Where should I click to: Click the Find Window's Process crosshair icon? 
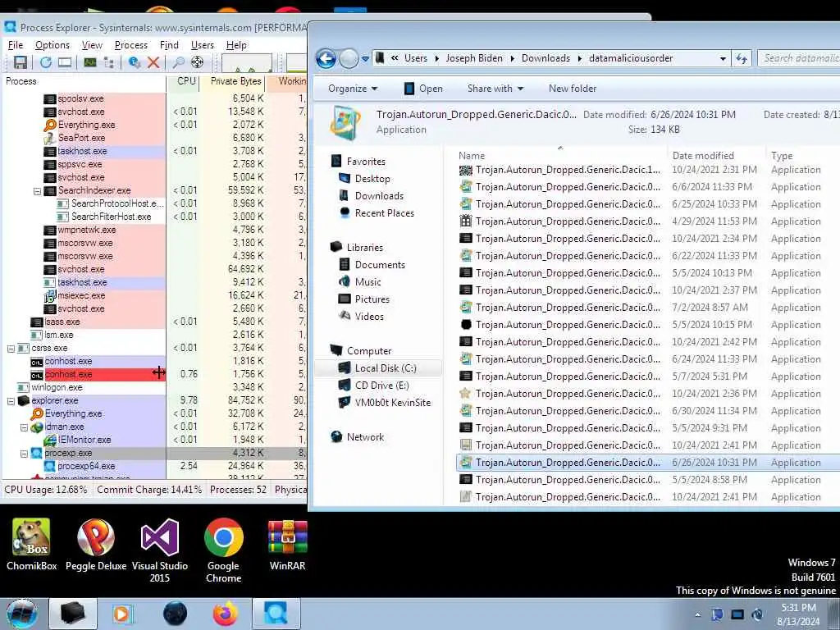point(197,62)
